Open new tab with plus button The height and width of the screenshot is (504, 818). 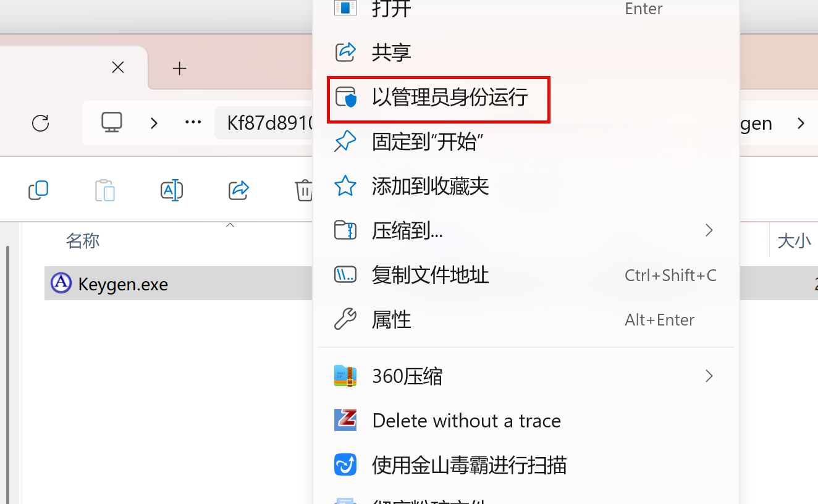(179, 68)
